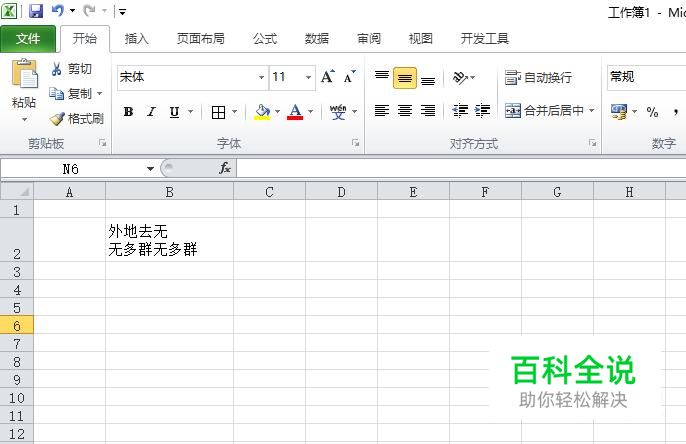Toggle 自动换行 wrap text
The height and width of the screenshot is (444, 686).
pyautogui.click(x=538, y=78)
